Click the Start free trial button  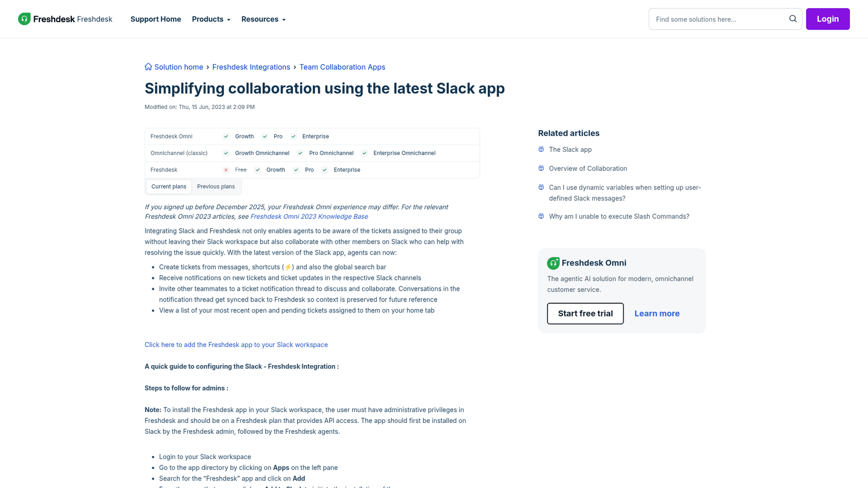[585, 313]
